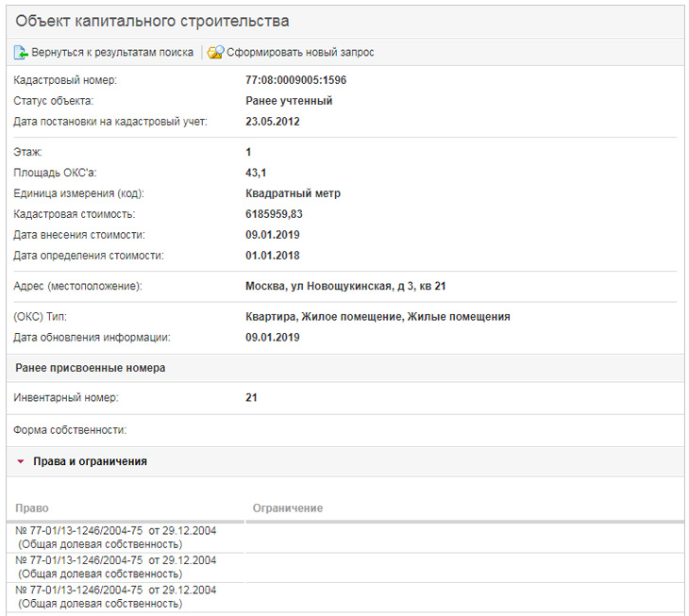
Task: Click the first rights record in the table
Action: pyautogui.click(x=114, y=537)
